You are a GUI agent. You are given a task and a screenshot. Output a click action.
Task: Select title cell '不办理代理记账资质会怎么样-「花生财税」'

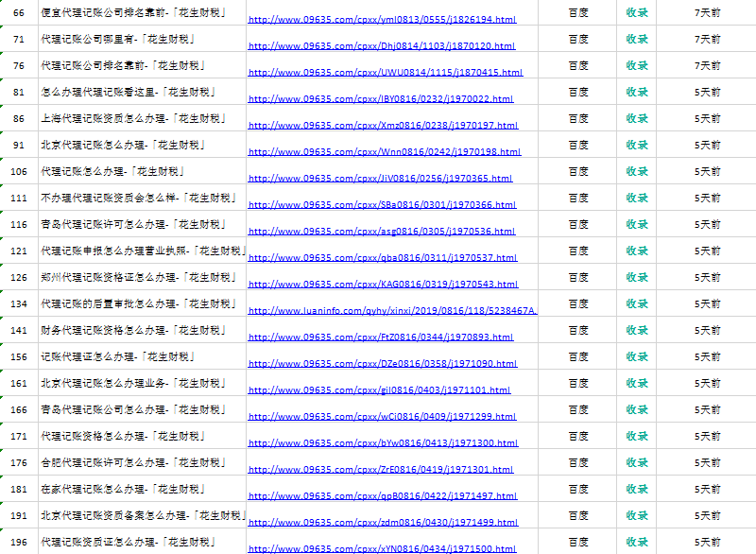(143, 199)
